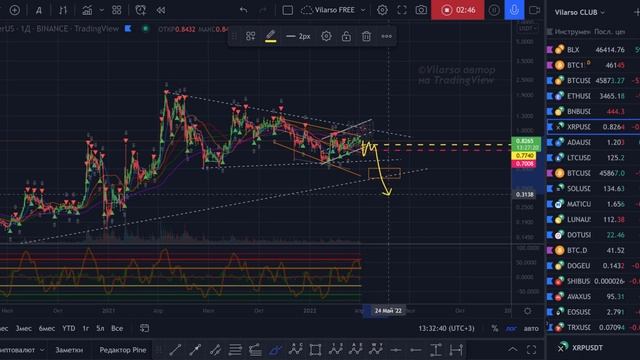Enter fullscreen mode from top toolbar
Screen dimensions: 640x360
point(402,10)
